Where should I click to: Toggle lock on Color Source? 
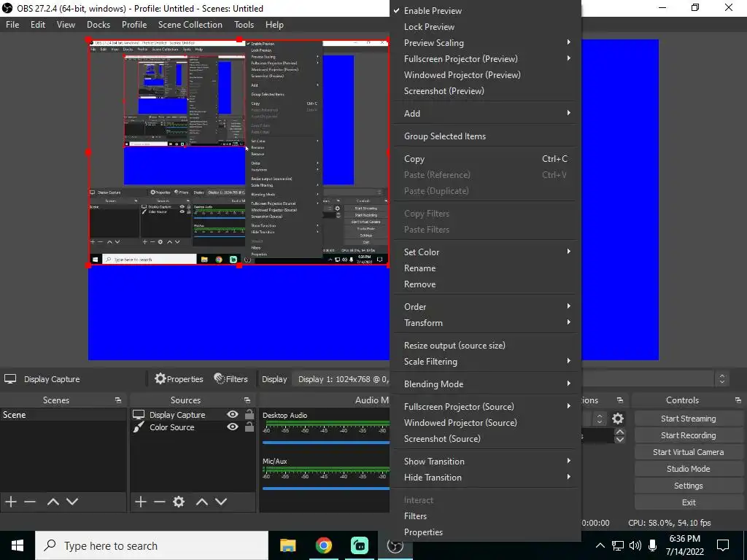click(x=249, y=427)
